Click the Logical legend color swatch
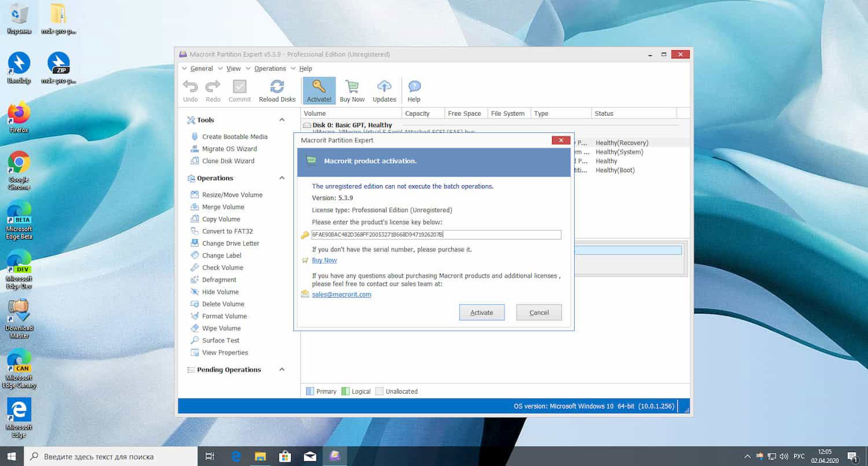The image size is (868, 466). click(x=345, y=391)
